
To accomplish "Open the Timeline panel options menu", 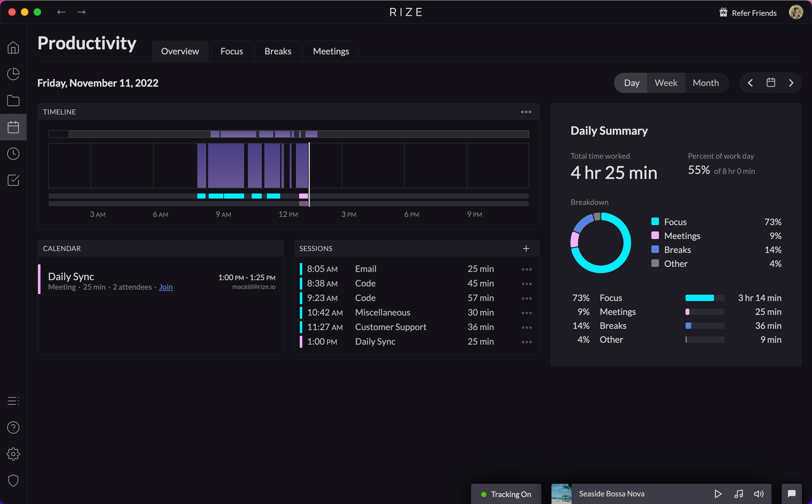I will point(526,112).
